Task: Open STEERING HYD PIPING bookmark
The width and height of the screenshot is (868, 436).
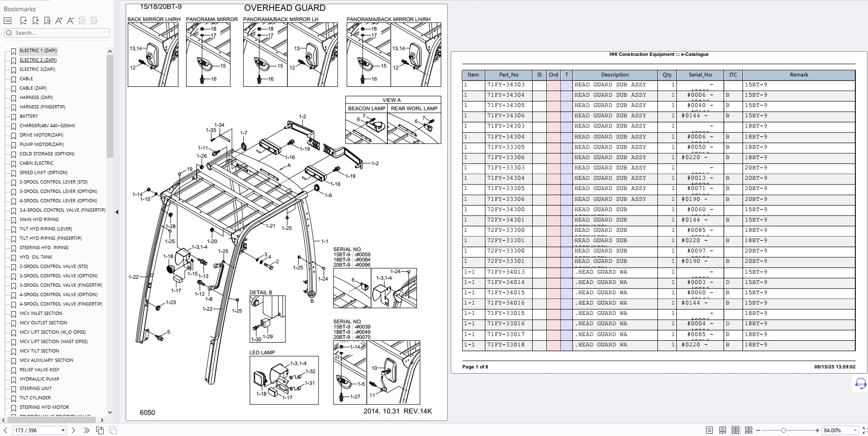Action: tap(44, 248)
